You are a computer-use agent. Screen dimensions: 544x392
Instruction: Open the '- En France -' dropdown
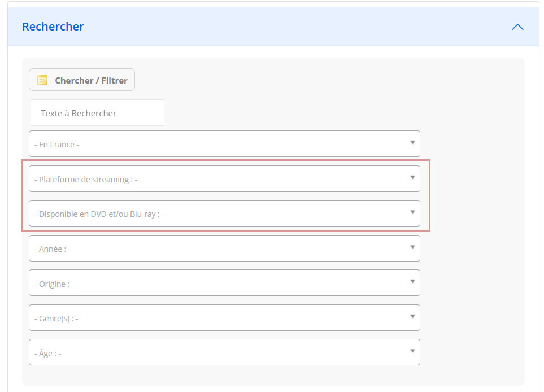(x=224, y=143)
